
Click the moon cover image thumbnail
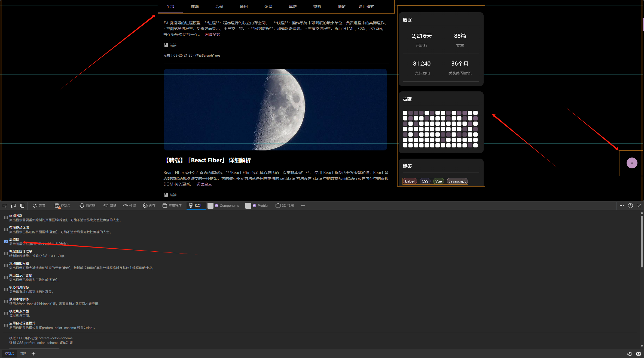(x=275, y=110)
